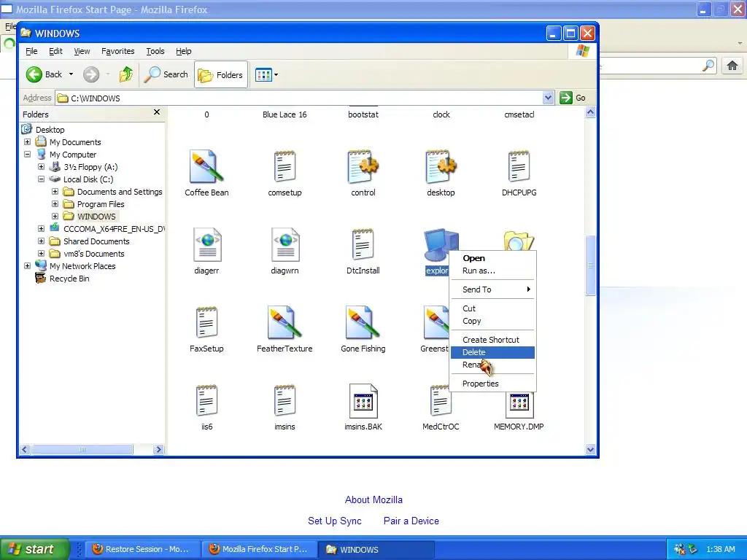Image resolution: width=747 pixels, height=560 pixels.
Task: Click the green Go button
Action: pyautogui.click(x=573, y=98)
